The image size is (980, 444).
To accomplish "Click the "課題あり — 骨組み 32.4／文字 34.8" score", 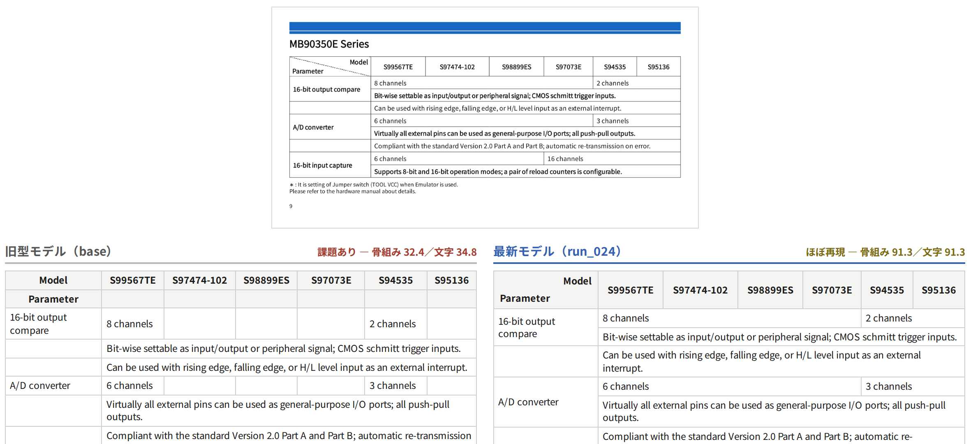I will tap(397, 252).
